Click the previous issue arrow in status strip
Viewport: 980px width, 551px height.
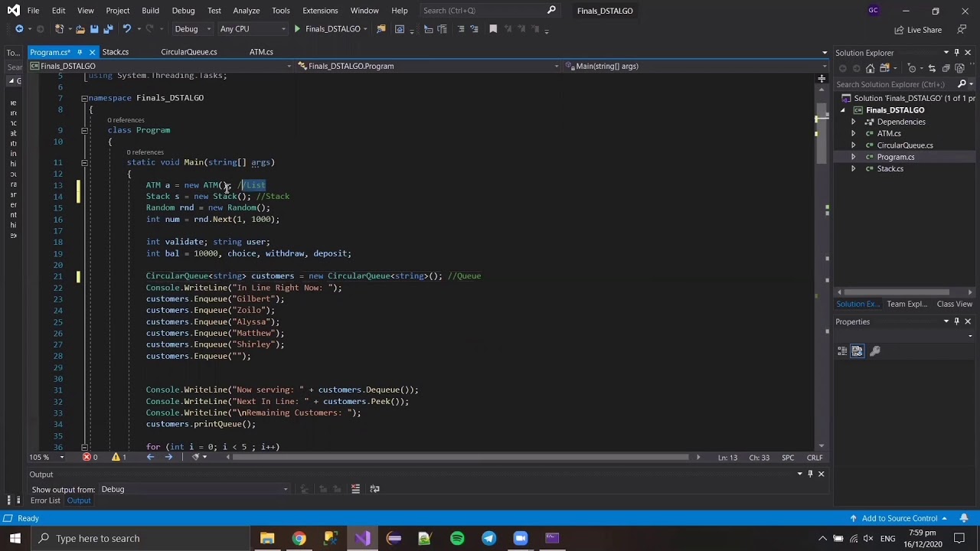(x=150, y=457)
